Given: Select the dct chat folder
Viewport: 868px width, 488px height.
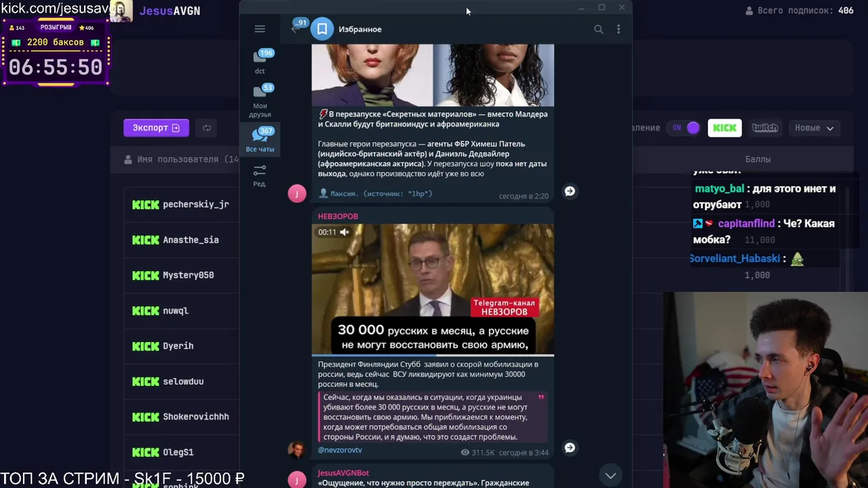Looking at the screenshot, I should tap(260, 61).
